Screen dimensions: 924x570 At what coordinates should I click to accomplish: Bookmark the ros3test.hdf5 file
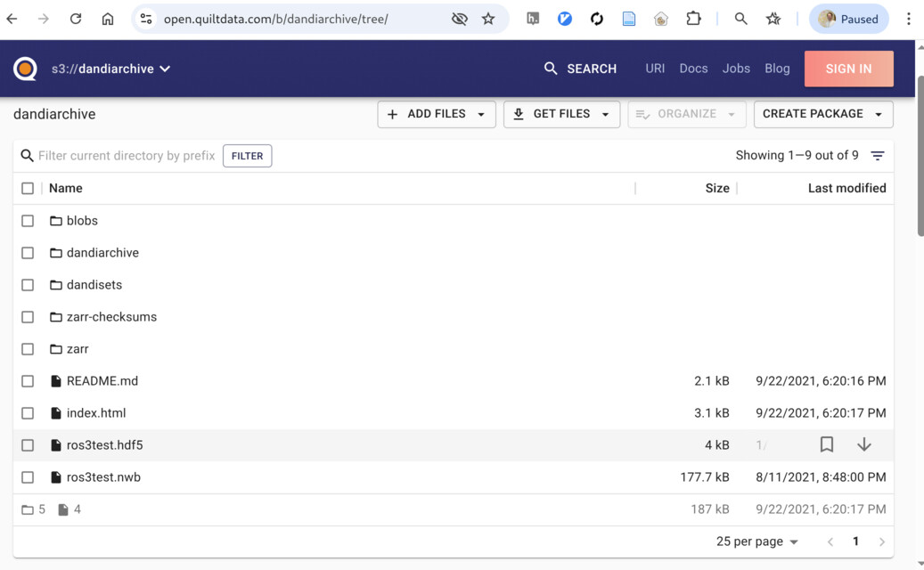click(x=827, y=444)
